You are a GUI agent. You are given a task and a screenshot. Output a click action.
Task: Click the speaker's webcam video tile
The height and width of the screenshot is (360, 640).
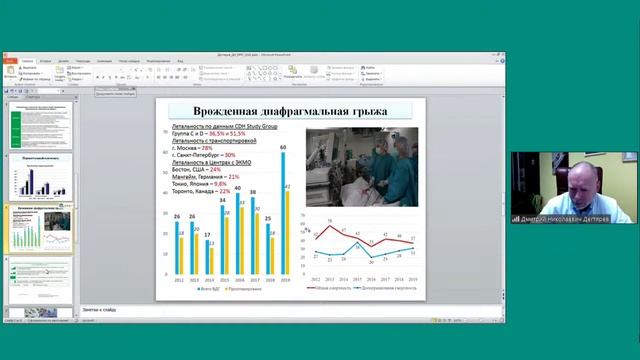[x=573, y=187]
